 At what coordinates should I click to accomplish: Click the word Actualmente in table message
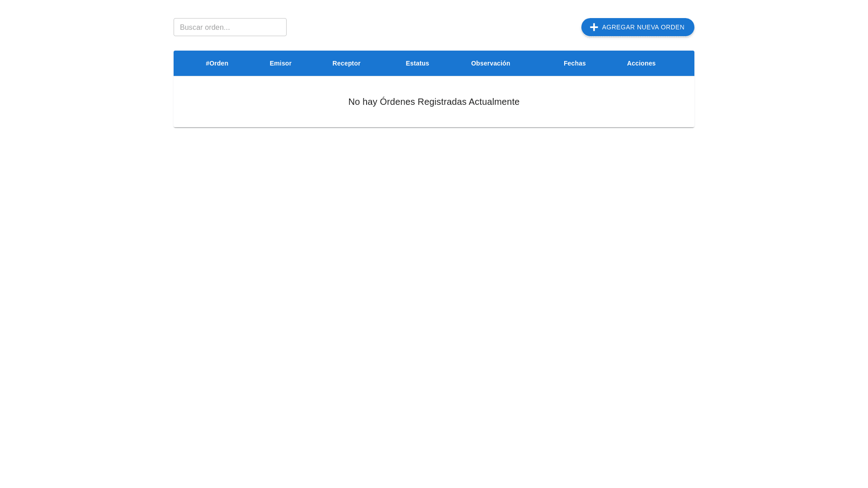tap(494, 102)
